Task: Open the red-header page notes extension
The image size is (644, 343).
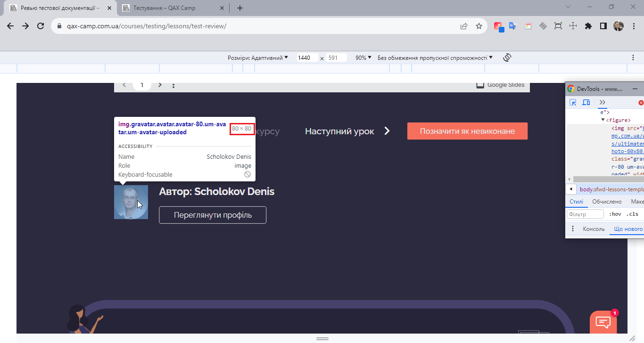Action: pyautogui.click(x=528, y=26)
